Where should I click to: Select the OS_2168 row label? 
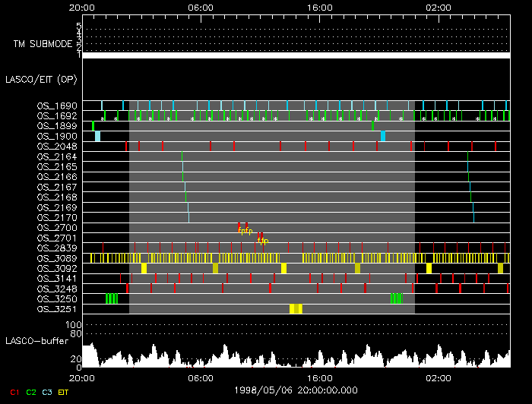coord(57,197)
